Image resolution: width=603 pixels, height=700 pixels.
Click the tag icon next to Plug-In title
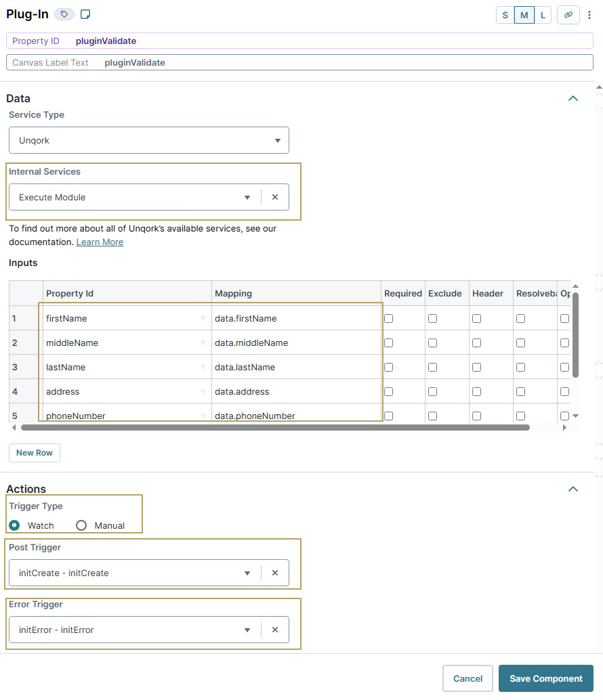[x=64, y=14]
